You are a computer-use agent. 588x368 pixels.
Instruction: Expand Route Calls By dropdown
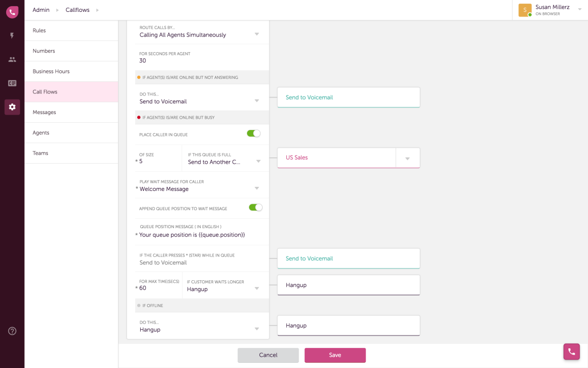coord(257,35)
